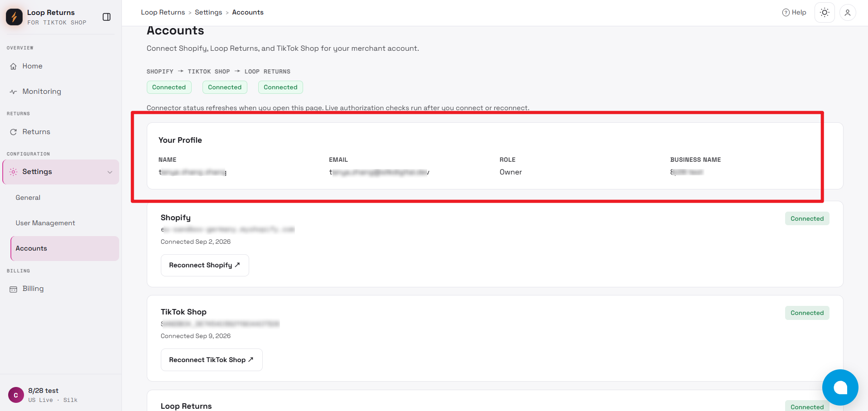Click Accounts breadcrumb item

pyautogui.click(x=248, y=12)
